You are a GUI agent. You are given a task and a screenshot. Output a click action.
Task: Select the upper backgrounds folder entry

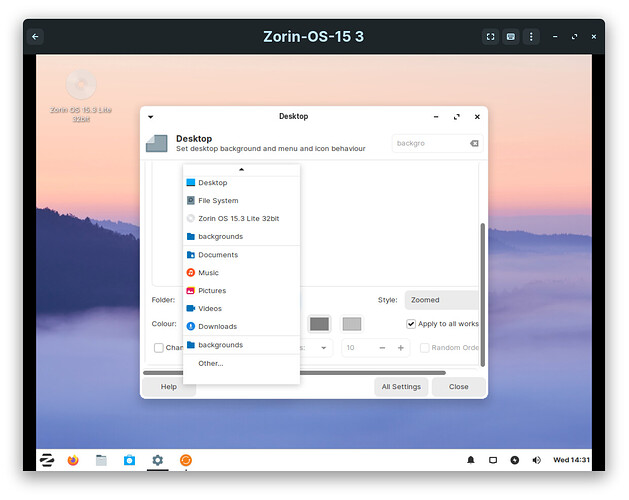241,236
